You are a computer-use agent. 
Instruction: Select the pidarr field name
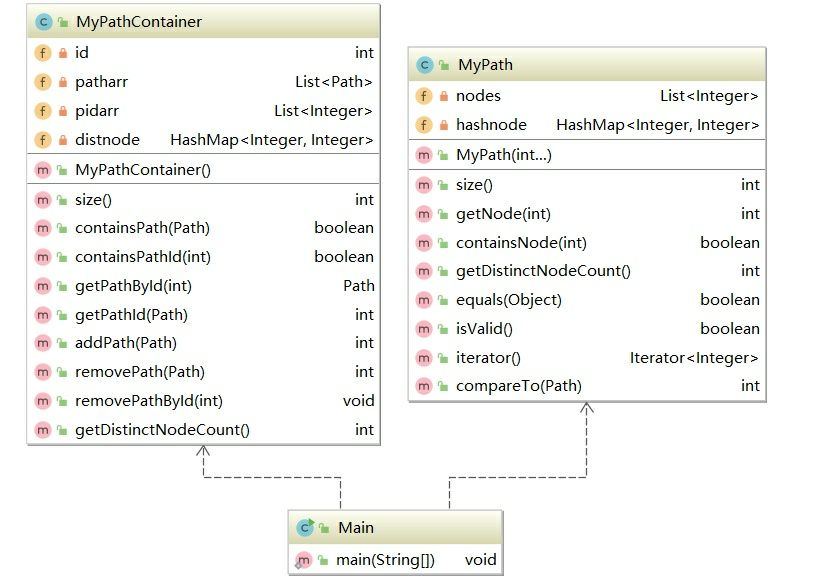coord(97,111)
